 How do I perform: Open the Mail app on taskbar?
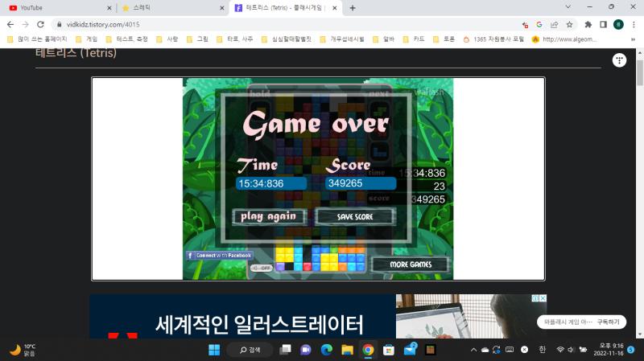(410, 350)
